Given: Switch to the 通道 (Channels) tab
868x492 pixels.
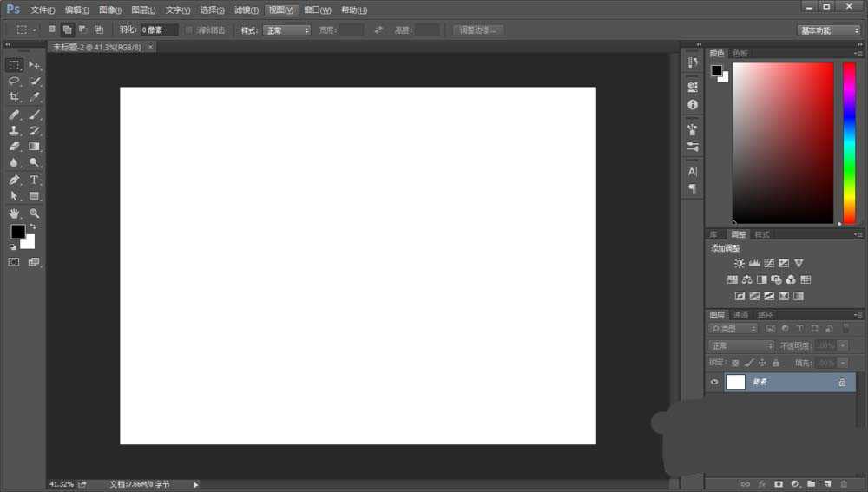Looking at the screenshot, I should (x=740, y=315).
